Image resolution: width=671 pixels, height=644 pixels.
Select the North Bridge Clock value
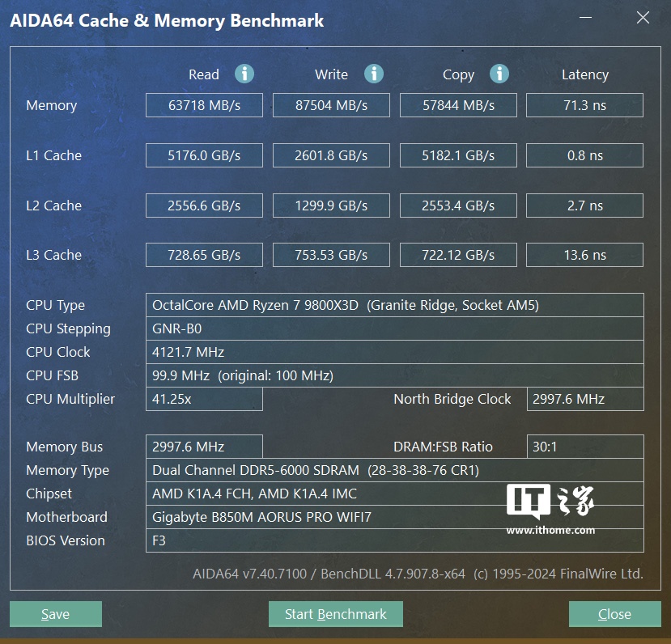(584, 399)
